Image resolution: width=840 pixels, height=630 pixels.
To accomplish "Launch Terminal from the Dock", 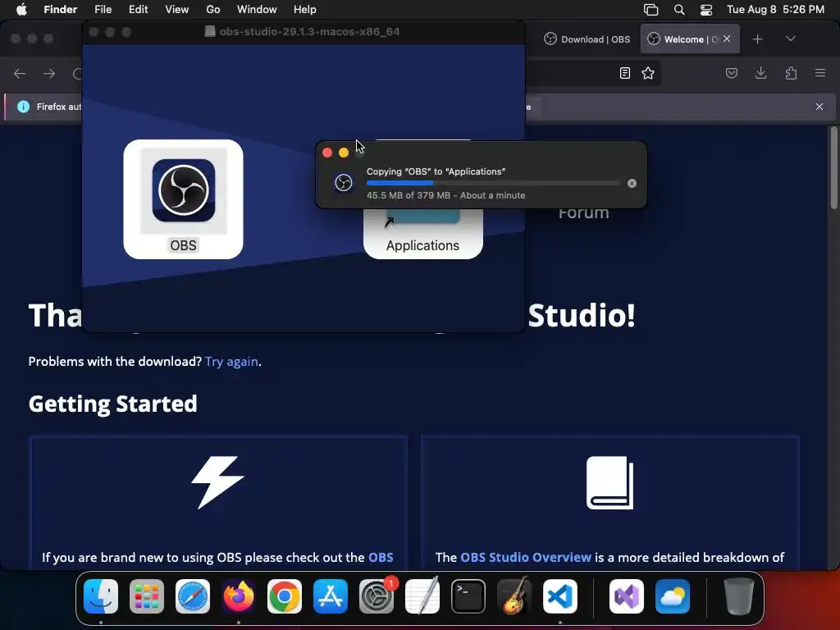I will coord(468,596).
